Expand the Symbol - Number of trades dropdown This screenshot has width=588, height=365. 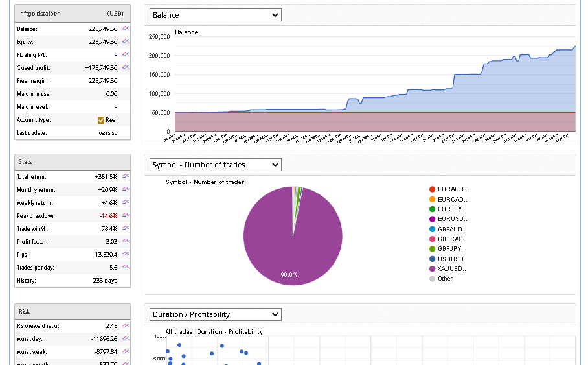point(215,165)
